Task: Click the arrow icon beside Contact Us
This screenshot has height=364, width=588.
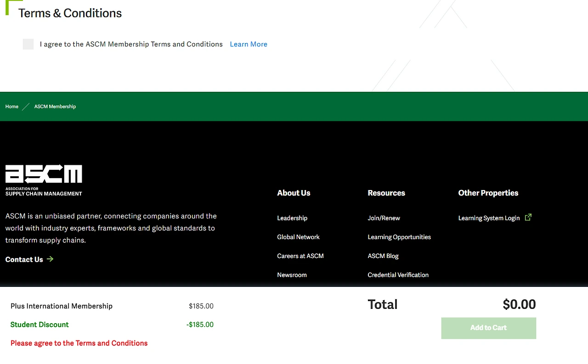Action: (x=50, y=259)
